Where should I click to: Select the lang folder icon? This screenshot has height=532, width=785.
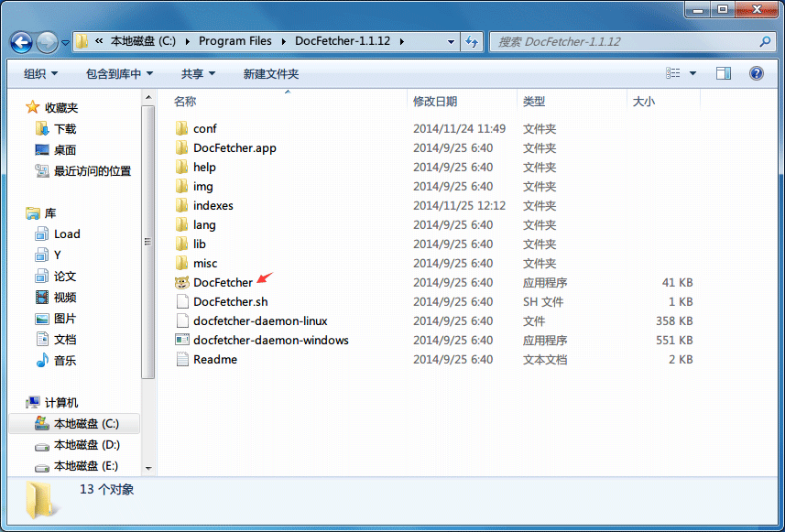point(181,224)
